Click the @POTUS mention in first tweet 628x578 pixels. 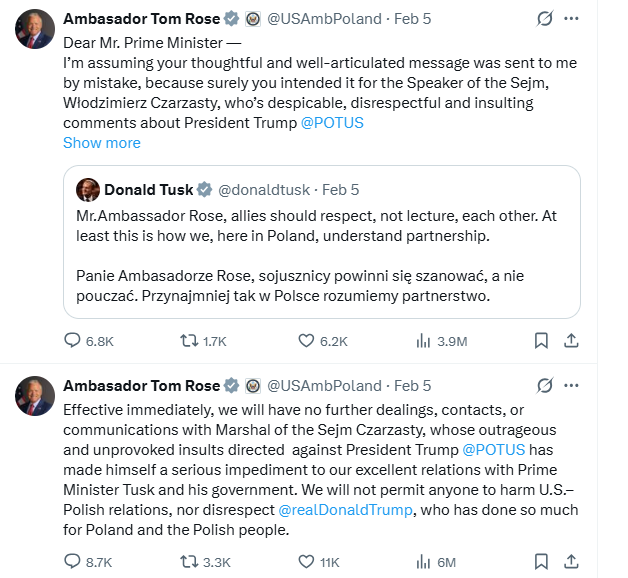click(332, 123)
